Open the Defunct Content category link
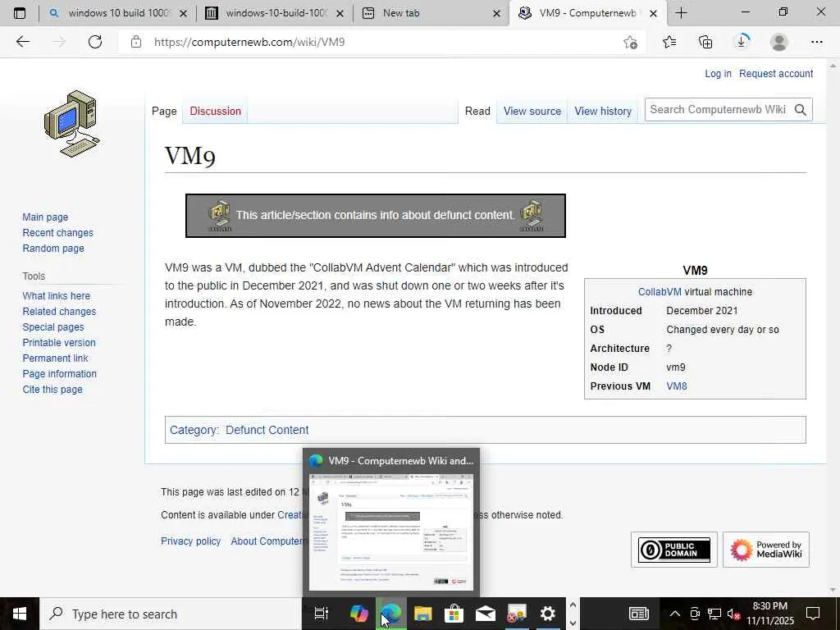 click(267, 430)
